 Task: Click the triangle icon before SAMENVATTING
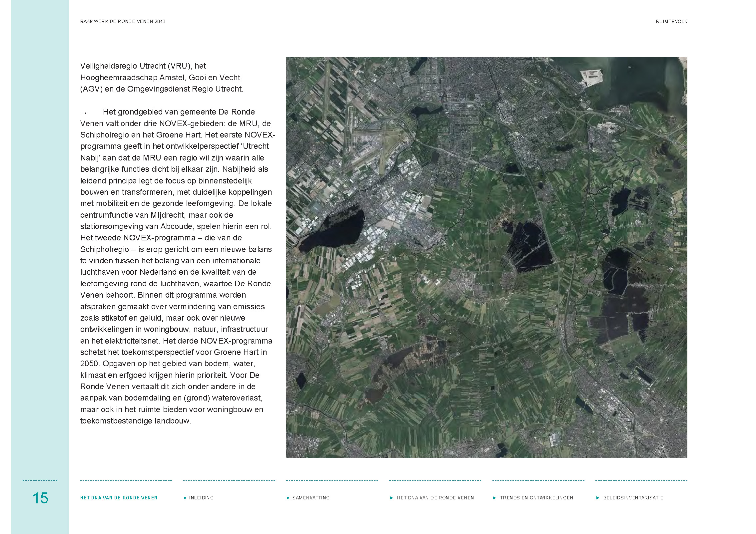[x=289, y=498]
